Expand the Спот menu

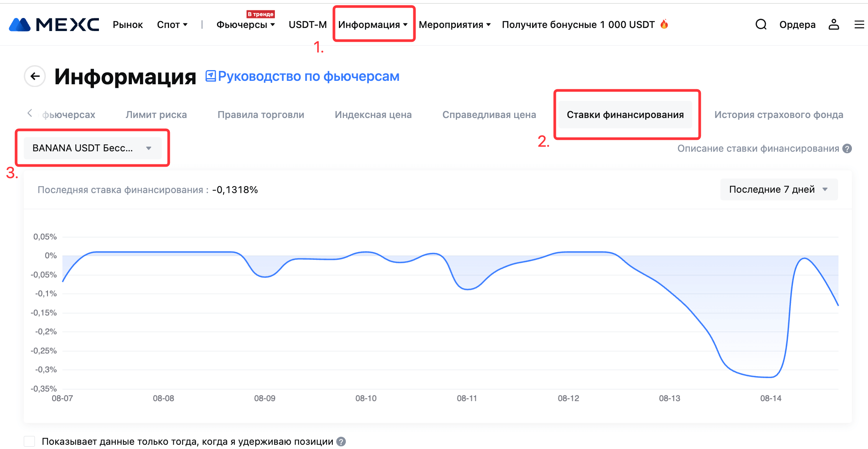(x=172, y=25)
